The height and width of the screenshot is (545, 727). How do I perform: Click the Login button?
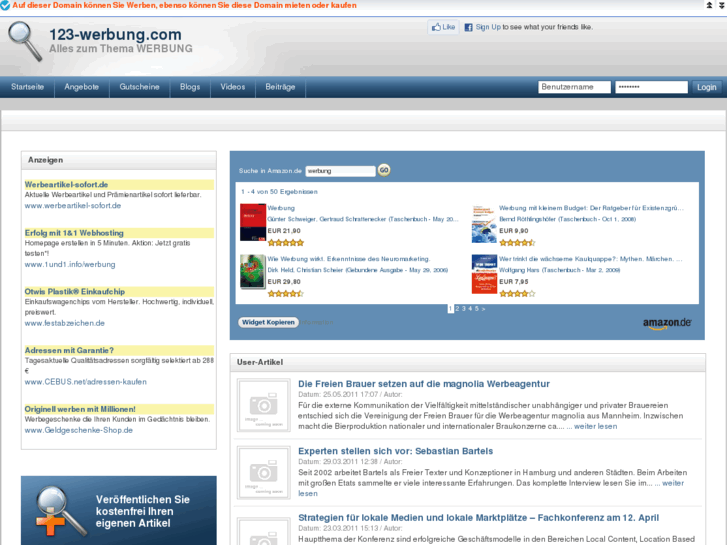[x=706, y=87]
